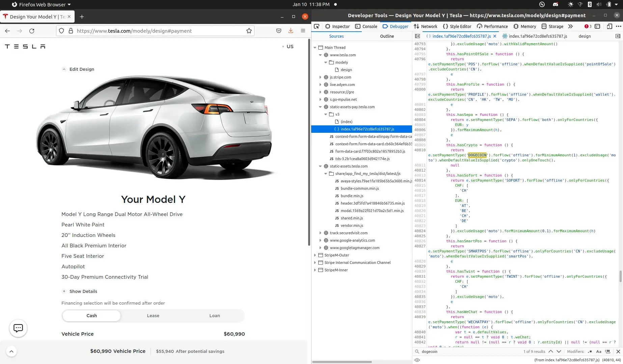Collapse the v3 folder
This screenshot has width=623, height=364.
(x=326, y=114)
